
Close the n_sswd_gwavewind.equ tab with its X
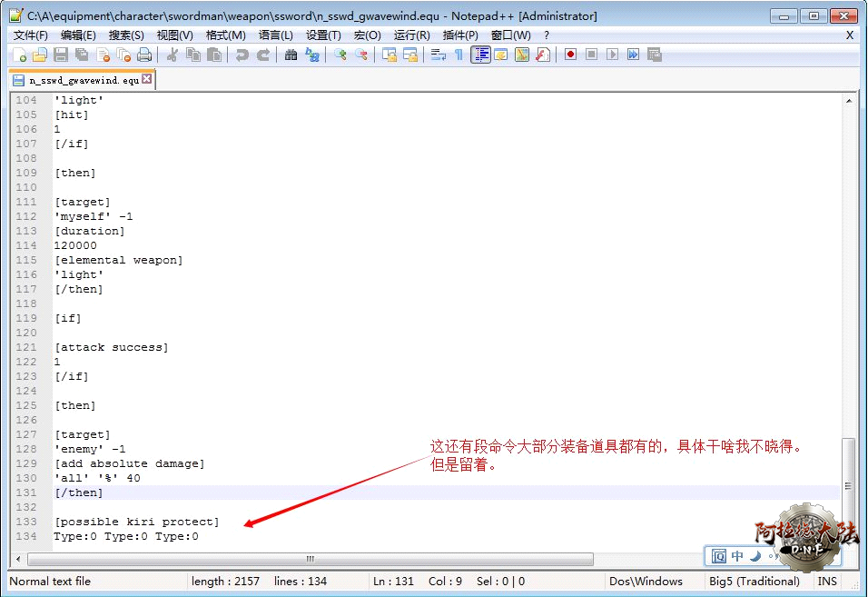tap(147, 80)
